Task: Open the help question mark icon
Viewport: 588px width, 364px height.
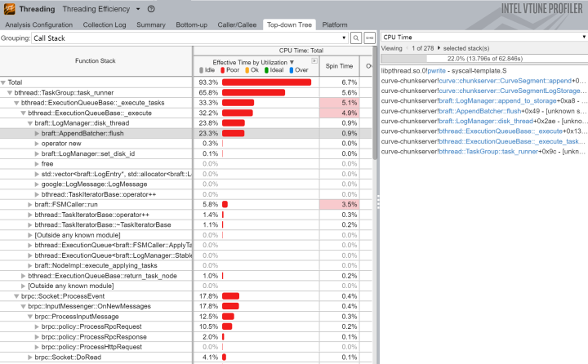Action: [x=151, y=9]
